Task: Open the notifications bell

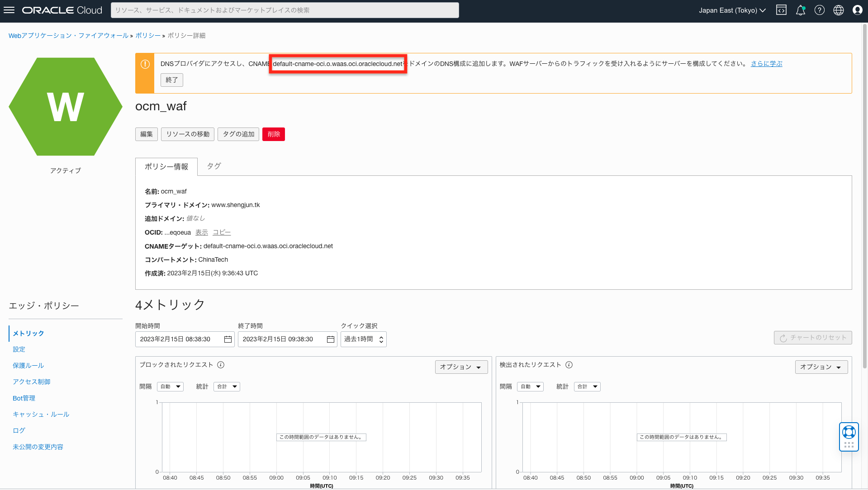Action: [x=801, y=10]
